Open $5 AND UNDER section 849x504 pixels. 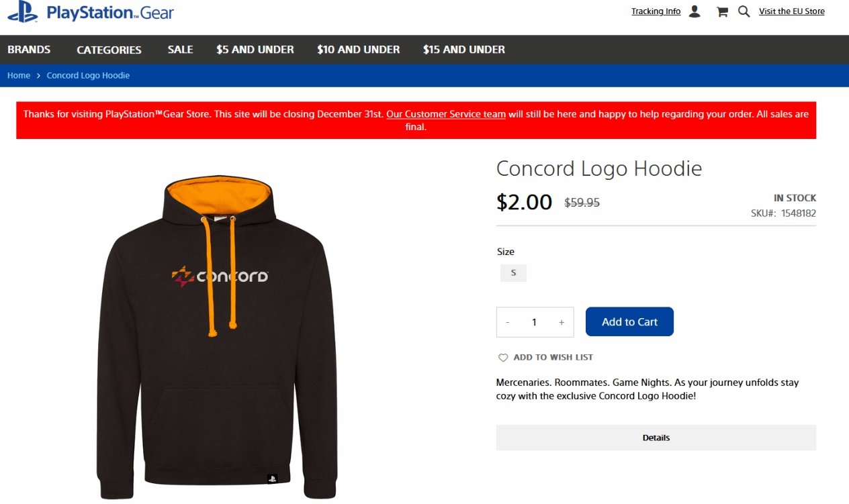[x=255, y=50]
